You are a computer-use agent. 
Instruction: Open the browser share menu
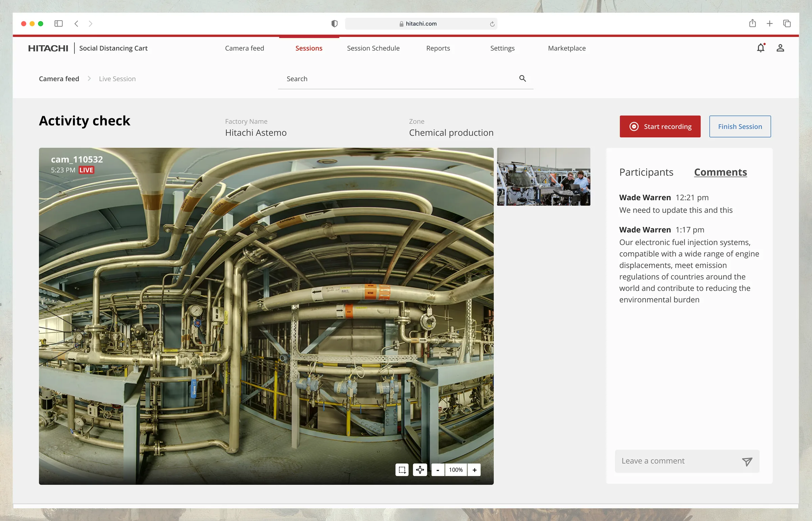point(752,23)
